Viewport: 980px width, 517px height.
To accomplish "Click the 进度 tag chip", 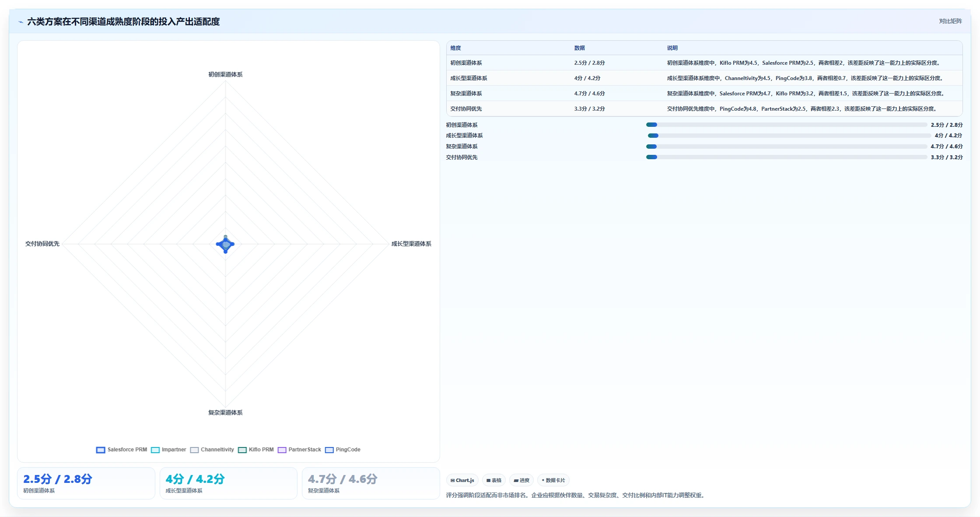I will coord(521,480).
